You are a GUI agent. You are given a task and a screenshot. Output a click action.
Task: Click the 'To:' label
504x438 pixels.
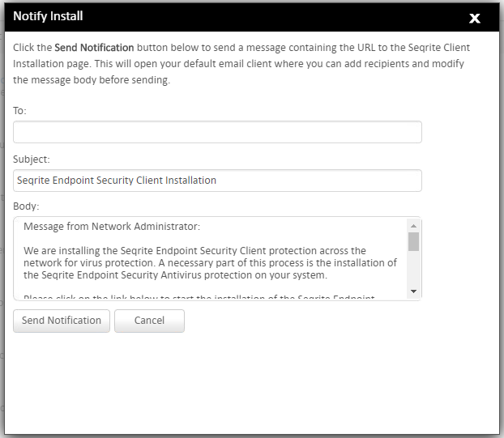(19, 111)
